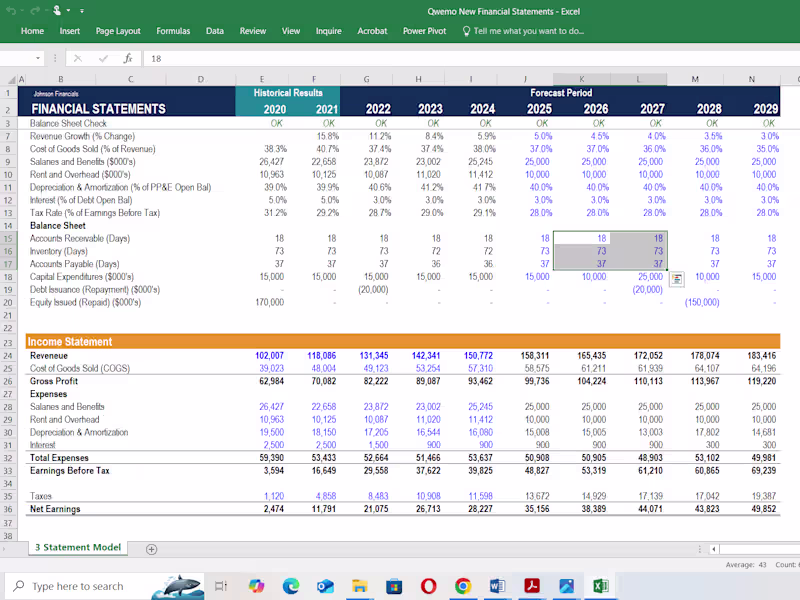Click the Undo arrow in Quick Access Toolbar

coord(12,11)
